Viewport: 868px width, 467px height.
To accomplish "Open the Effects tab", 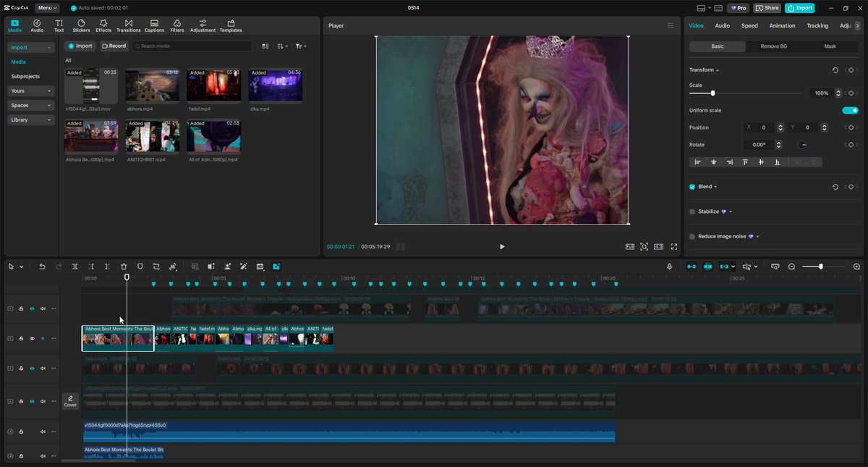I will [x=103, y=26].
